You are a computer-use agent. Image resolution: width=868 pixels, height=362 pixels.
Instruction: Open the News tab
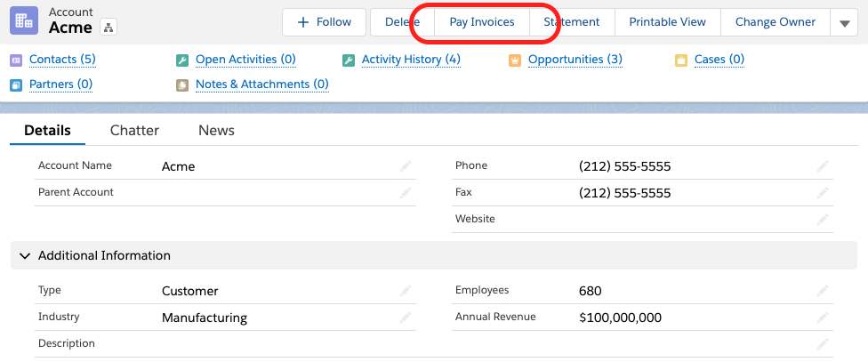pos(216,131)
